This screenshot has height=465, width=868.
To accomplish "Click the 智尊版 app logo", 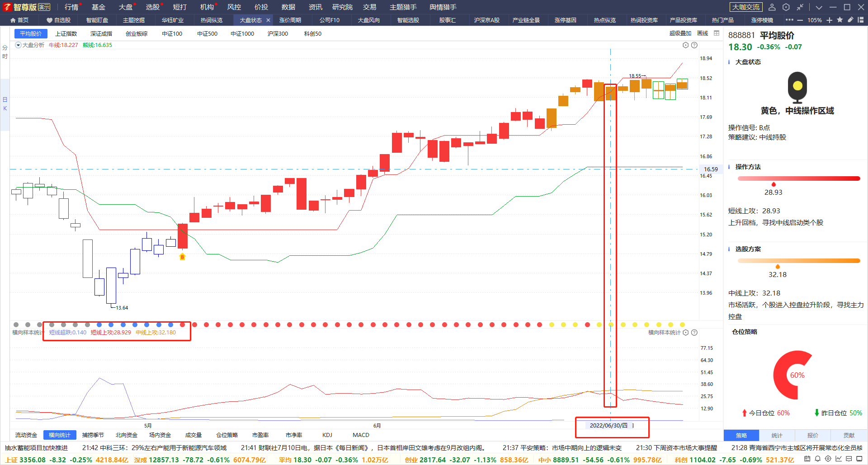I will click(20, 7).
